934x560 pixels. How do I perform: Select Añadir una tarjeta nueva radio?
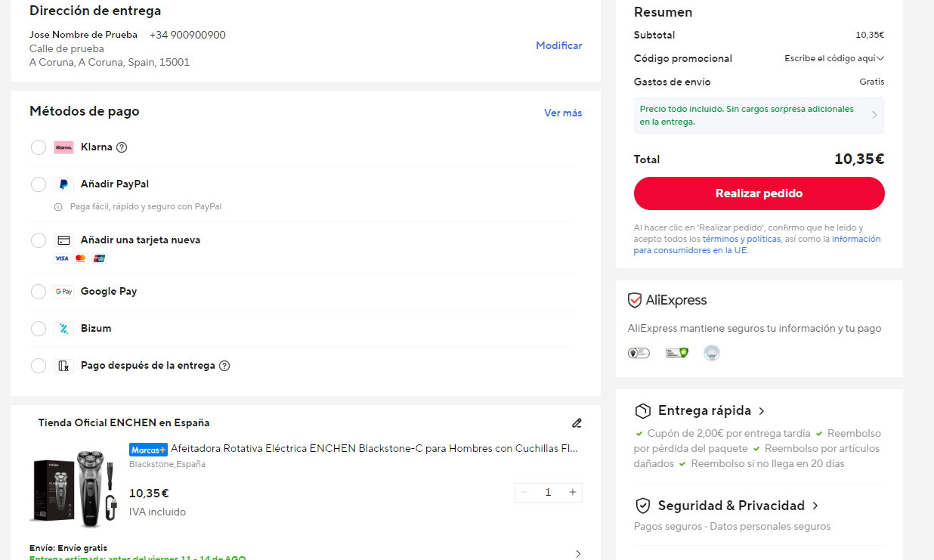(x=39, y=240)
